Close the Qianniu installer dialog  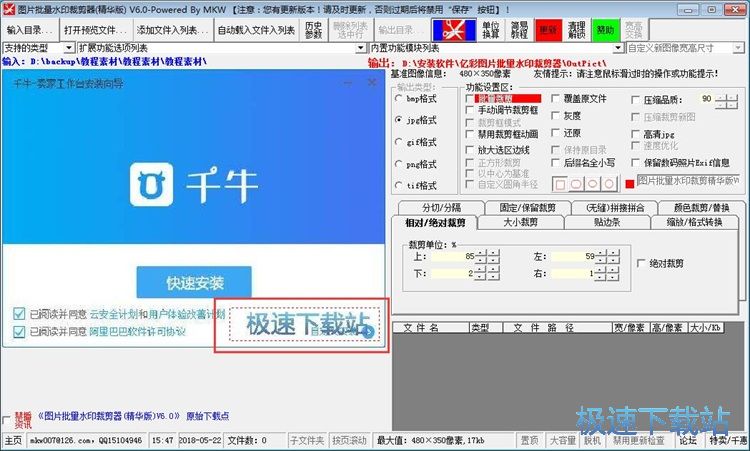point(372,83)
